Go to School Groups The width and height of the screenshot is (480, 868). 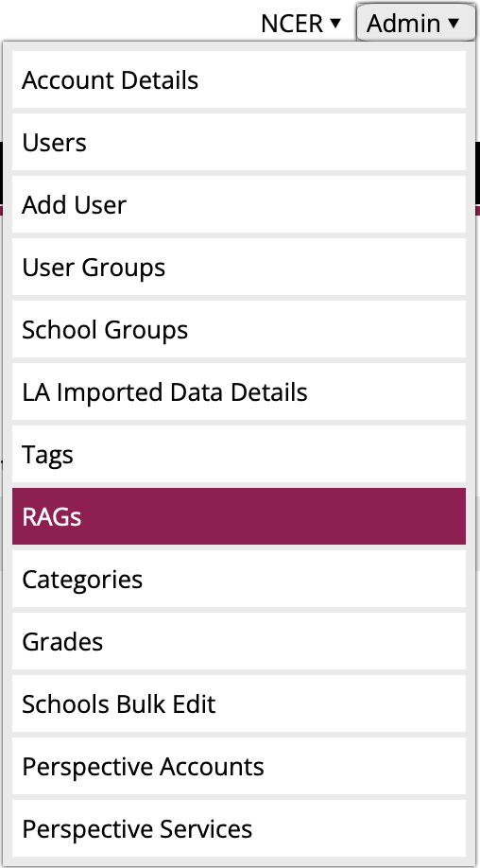tap(239, 330)
